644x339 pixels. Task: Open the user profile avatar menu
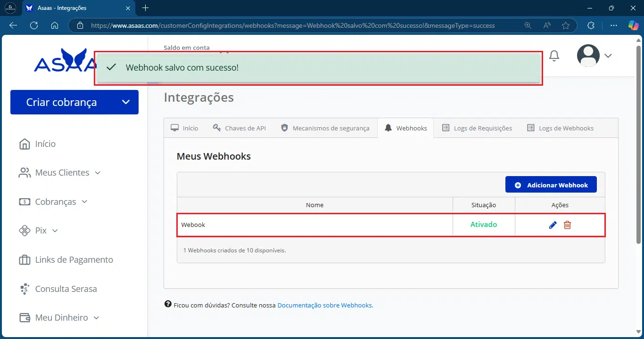[588, 56]
